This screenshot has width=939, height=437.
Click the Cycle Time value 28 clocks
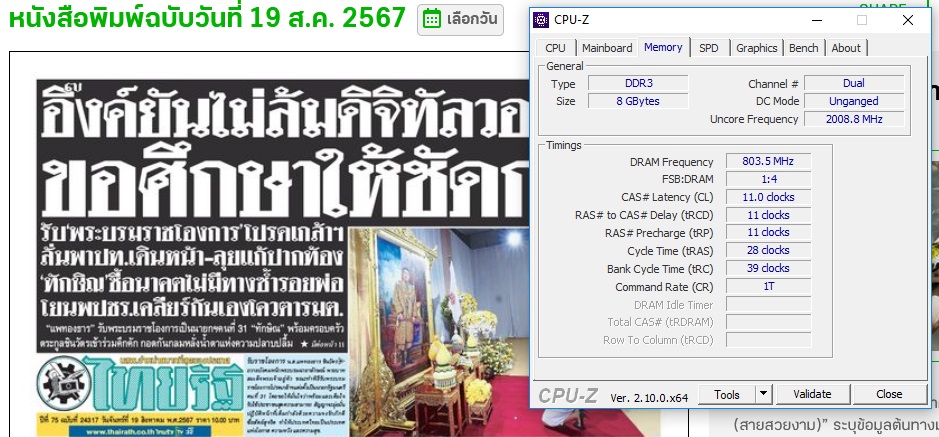click(768, 250)
